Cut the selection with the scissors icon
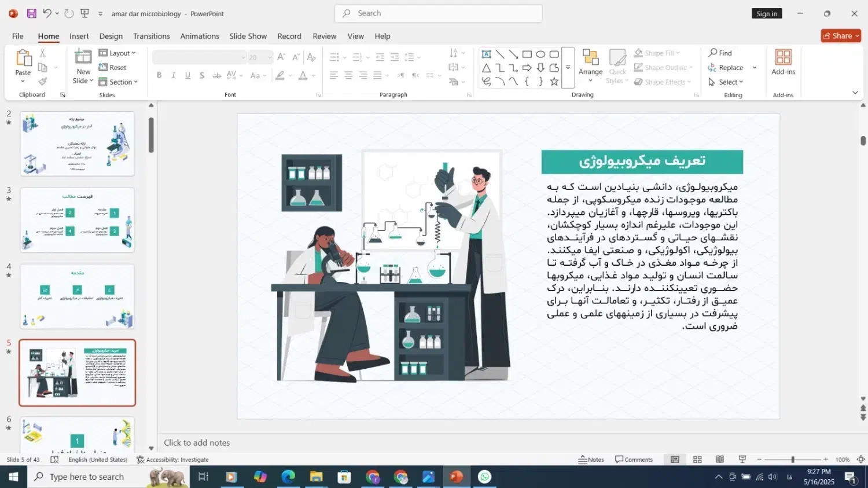Screen dimensions: 868x488 [42, 53]
